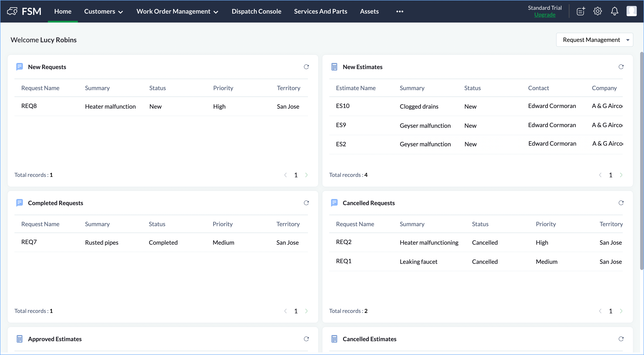
Task: Open the user profile avatar
Action: tap(631, 11)
